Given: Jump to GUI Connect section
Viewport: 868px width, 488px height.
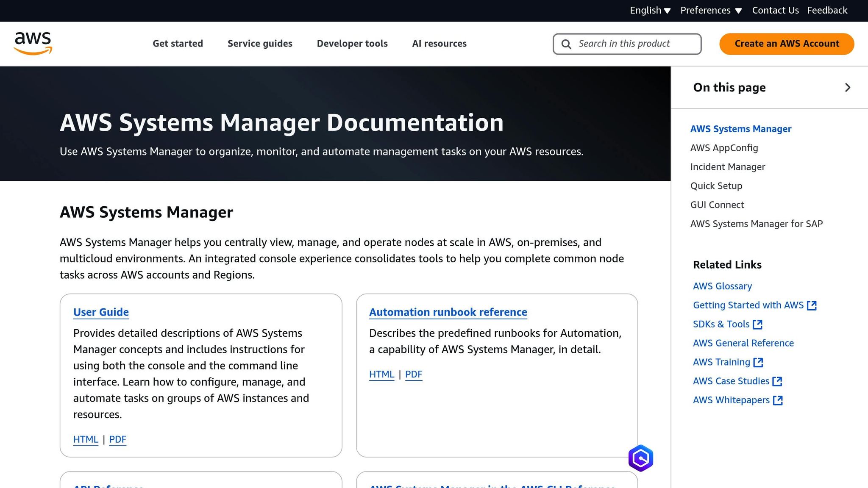Looking at the screenshot, I should [x=717, y=205].
